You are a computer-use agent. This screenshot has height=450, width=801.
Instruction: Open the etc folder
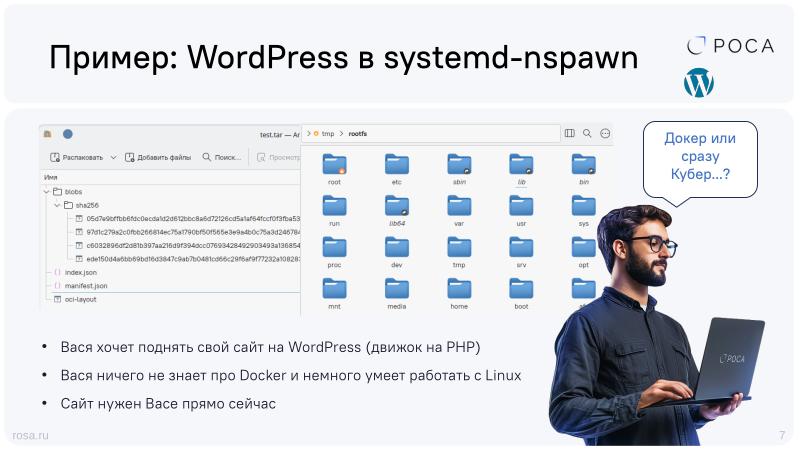397,164
